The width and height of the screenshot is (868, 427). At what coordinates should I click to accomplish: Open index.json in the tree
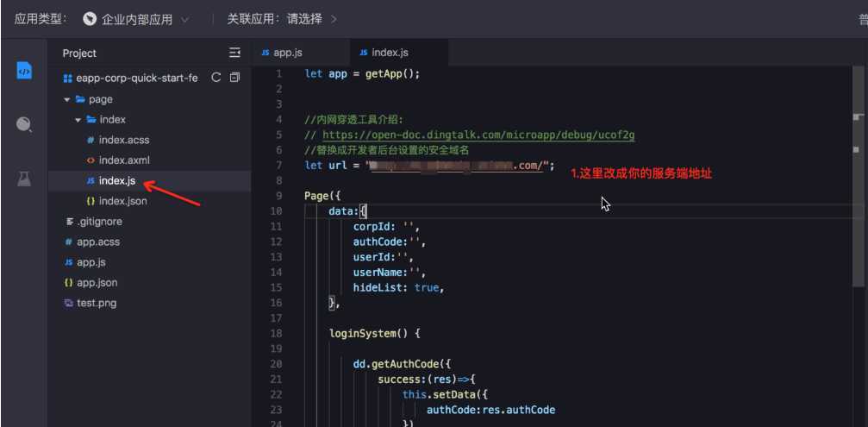pos(123,201)
